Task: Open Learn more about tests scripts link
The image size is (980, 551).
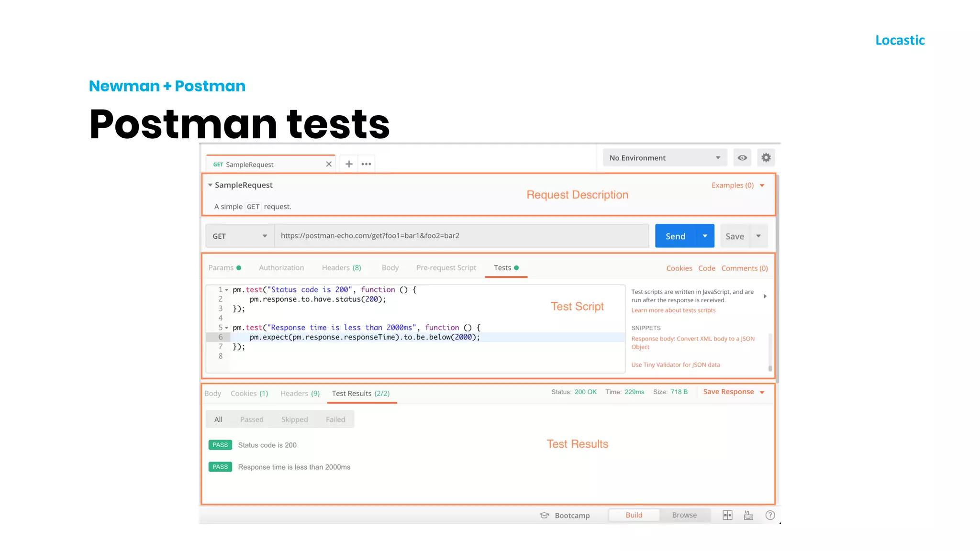Action: pos(673,310)
